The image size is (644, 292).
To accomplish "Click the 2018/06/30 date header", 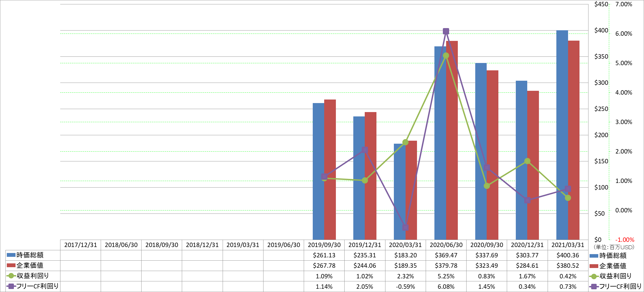I will tap(121, 245).
